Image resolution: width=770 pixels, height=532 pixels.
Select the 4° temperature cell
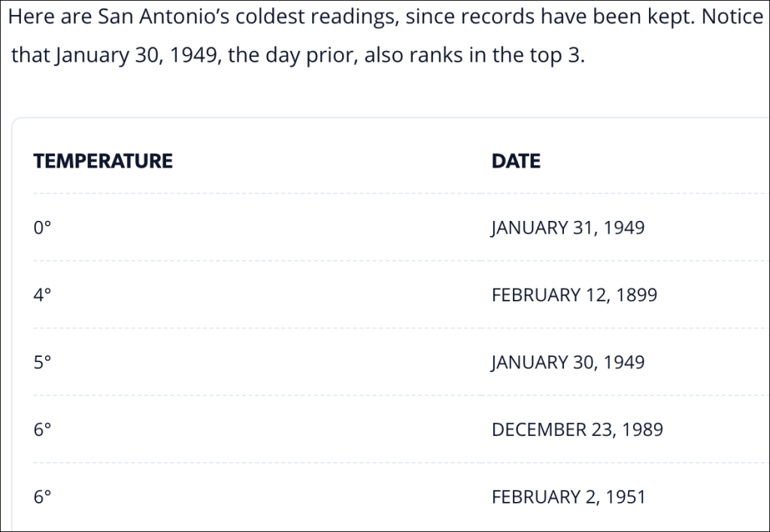pyautogui.click(x=42, y=295)
